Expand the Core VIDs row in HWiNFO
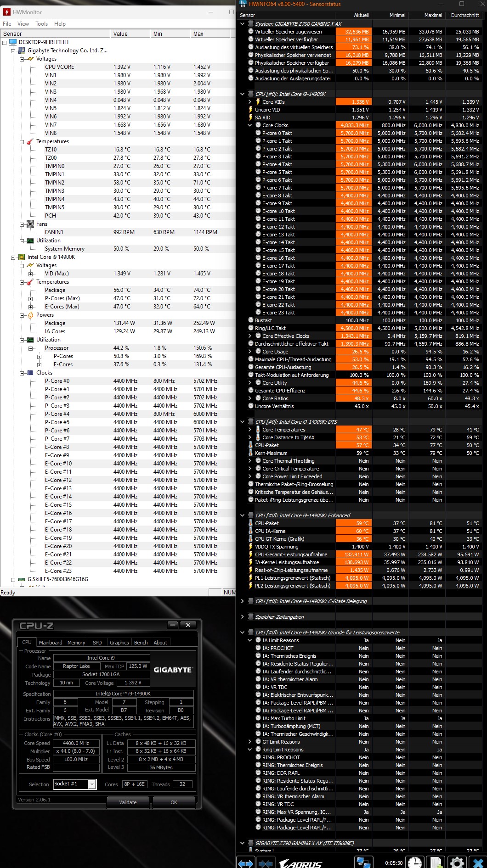The height and width of the screenshot is (868, 487). coord(250,102)
